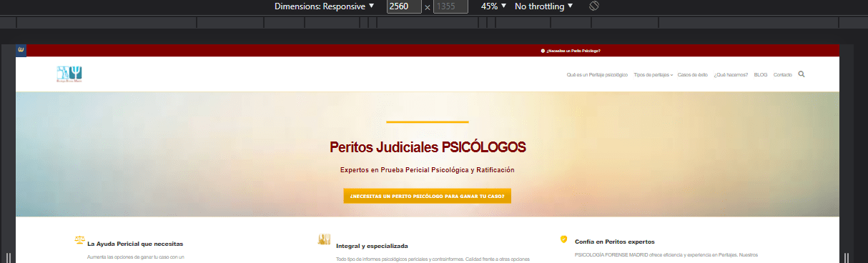868x263 pixels.
Task: Go to the BLOG menu item
Action: [x=761, y=74]
